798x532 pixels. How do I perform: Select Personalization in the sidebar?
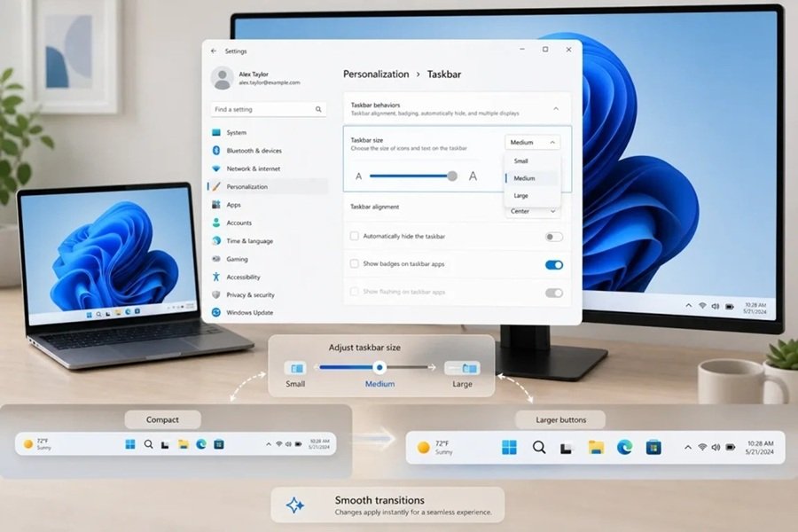pyautogui.click(x=268, y=187)
